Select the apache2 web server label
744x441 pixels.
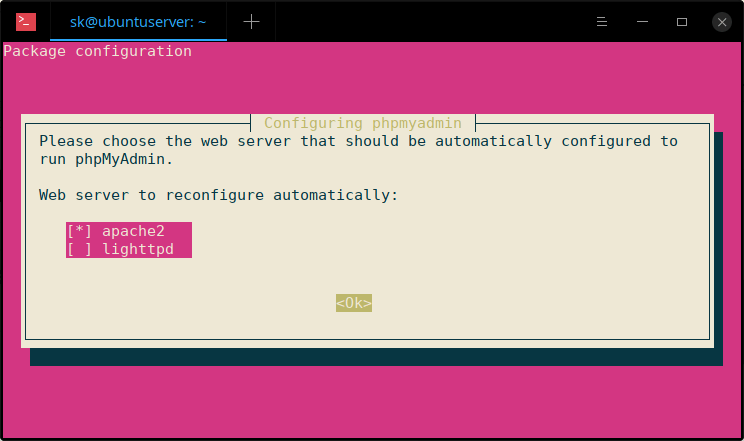pyautogui.click(x=133, y=231)
